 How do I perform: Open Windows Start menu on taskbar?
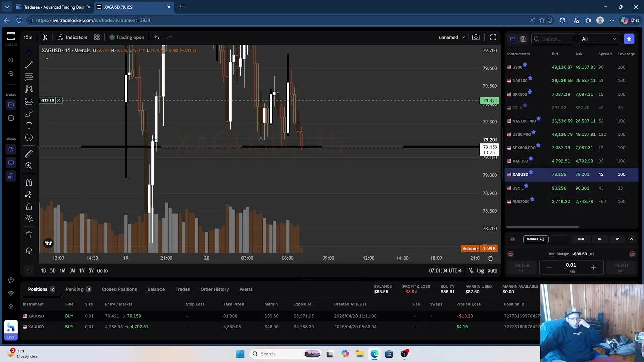click(240, 354)
